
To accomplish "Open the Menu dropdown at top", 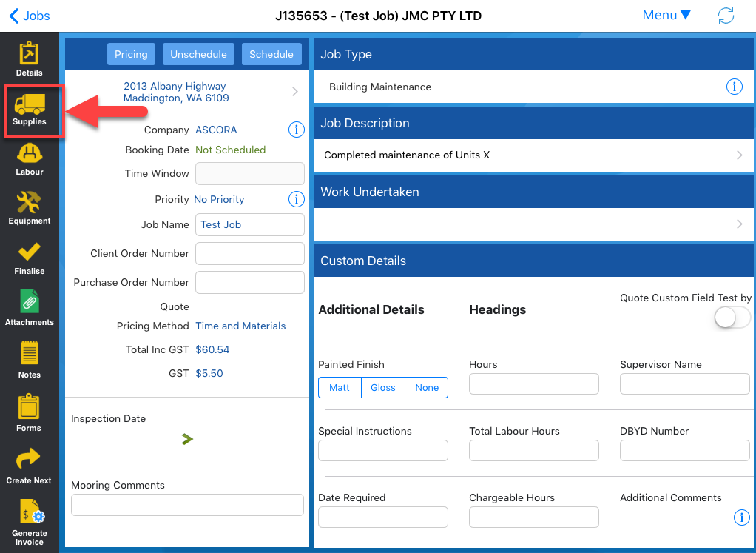I will [666, 16].
